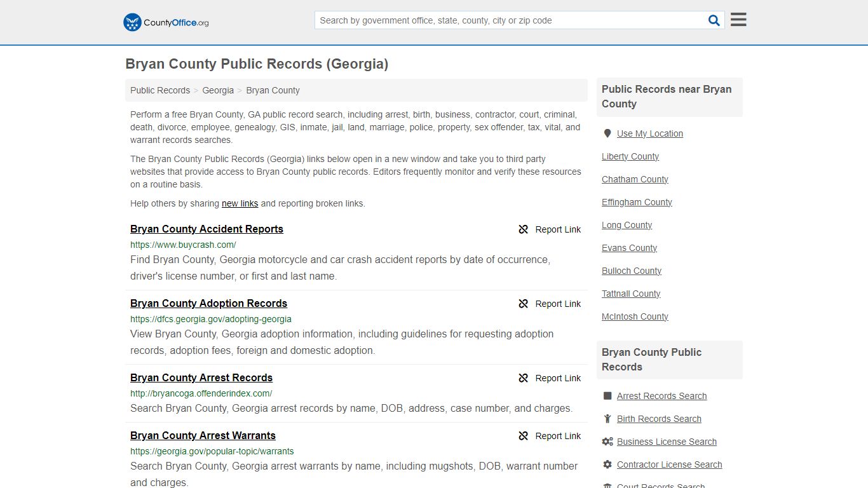Click the broken-link icon for Adoption Records
Viewport: 868px width, 488px height.
[524, 304]
